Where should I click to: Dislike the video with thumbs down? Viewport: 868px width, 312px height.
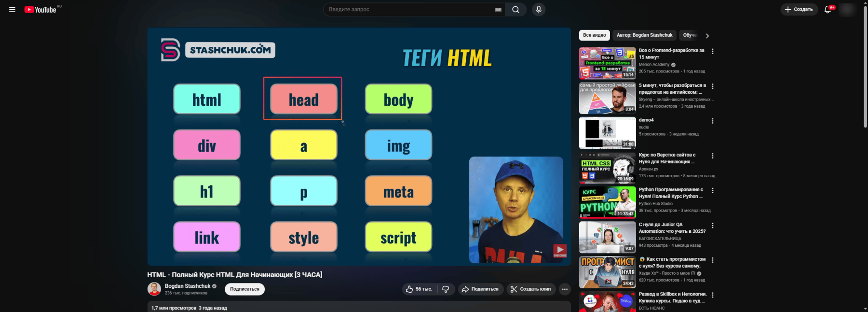(x=446, y=289)
